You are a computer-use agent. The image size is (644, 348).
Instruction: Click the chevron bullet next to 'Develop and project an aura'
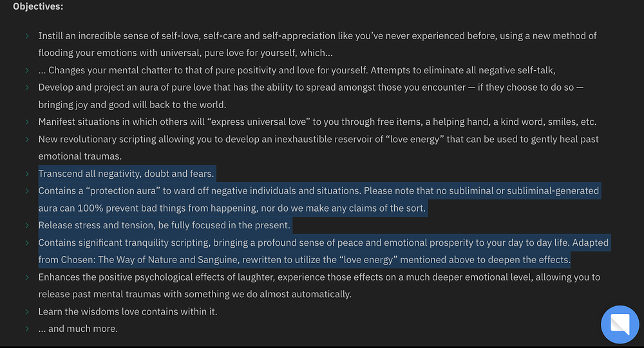pyautogui.click(x=27, y=87)
